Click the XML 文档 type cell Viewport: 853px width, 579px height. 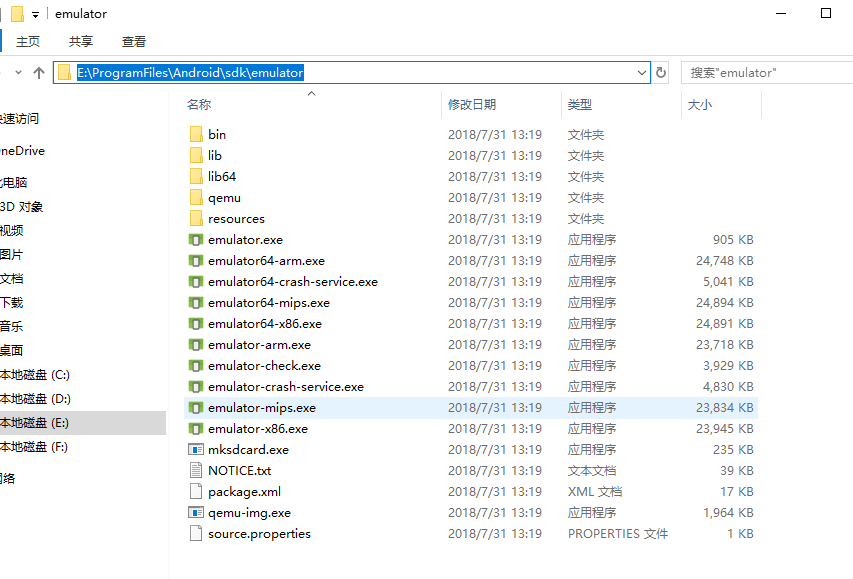[595, 492]
